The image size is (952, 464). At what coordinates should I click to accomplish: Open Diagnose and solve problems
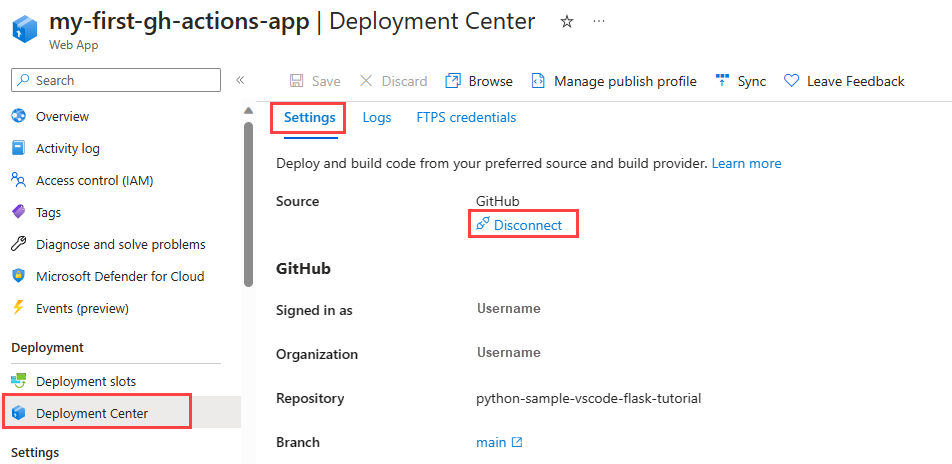121,245
